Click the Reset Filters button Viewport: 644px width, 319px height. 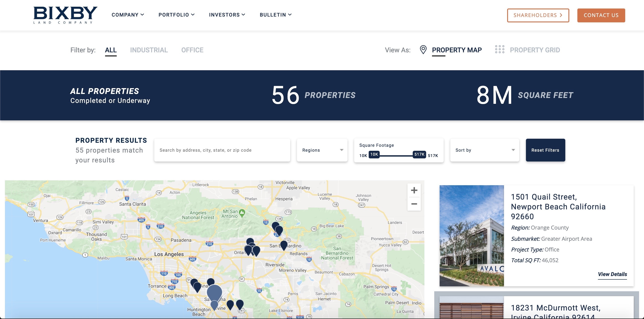(x=545, y=150)
